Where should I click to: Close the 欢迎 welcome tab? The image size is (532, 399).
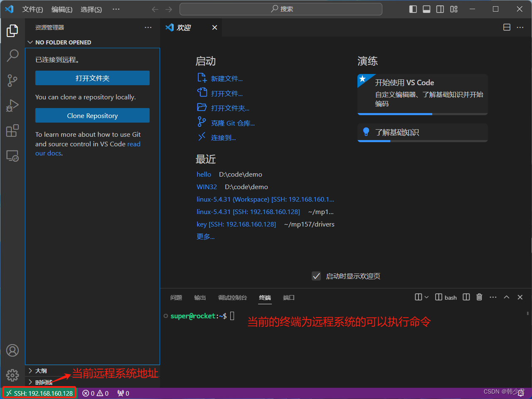(x=214, y=27)
